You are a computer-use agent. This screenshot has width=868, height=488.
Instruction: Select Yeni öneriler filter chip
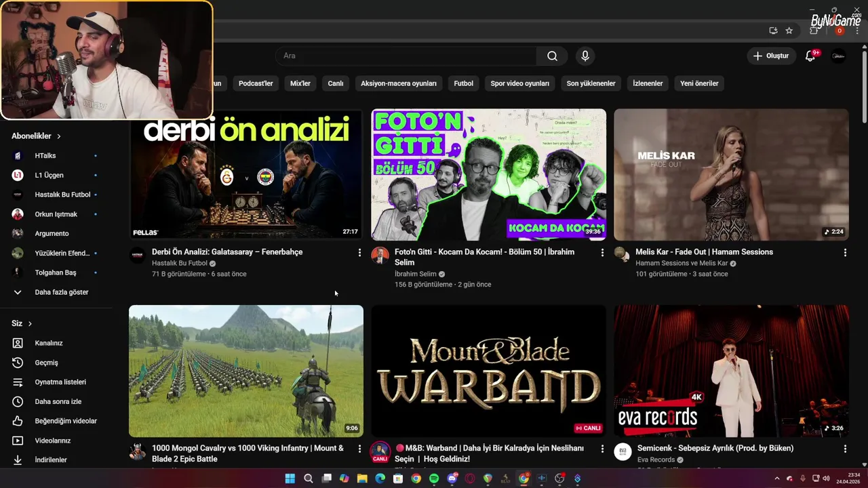click(x=699, y=83)
